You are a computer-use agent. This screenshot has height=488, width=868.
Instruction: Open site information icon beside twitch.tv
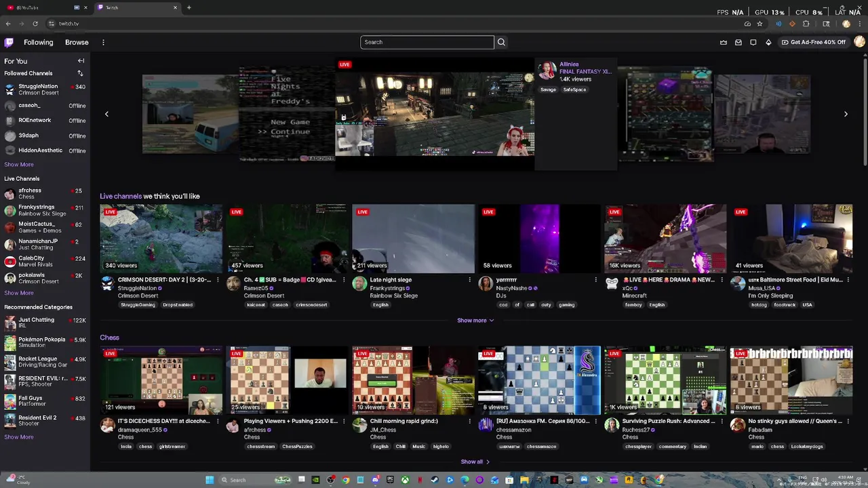[52, 24]
